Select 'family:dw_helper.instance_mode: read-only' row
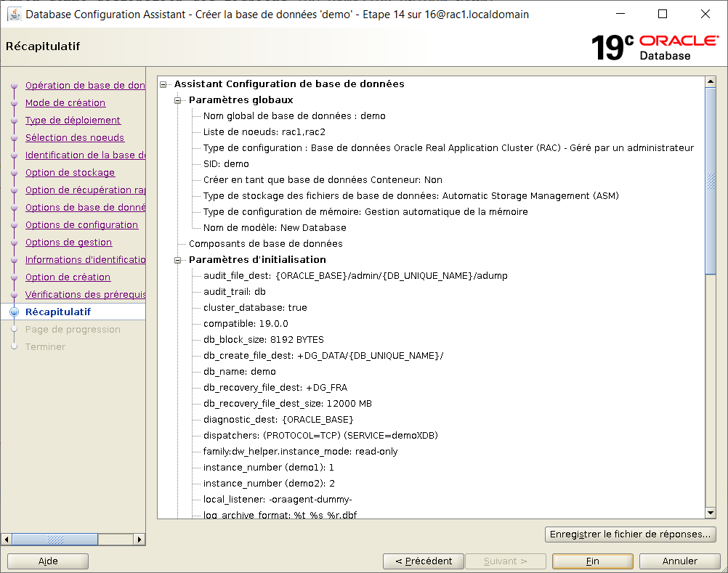Screen dimensions: 728x573 click(x=300, y=452)
